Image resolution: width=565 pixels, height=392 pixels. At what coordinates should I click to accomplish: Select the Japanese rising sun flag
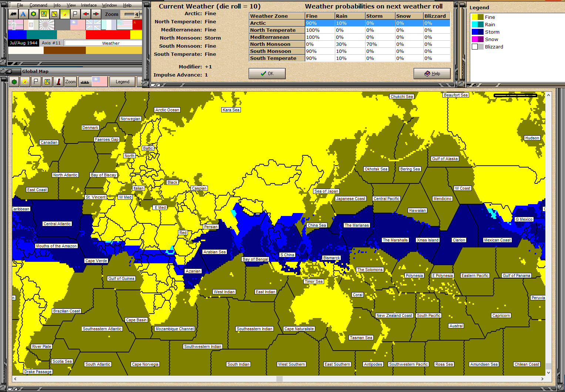coord(47,25)
